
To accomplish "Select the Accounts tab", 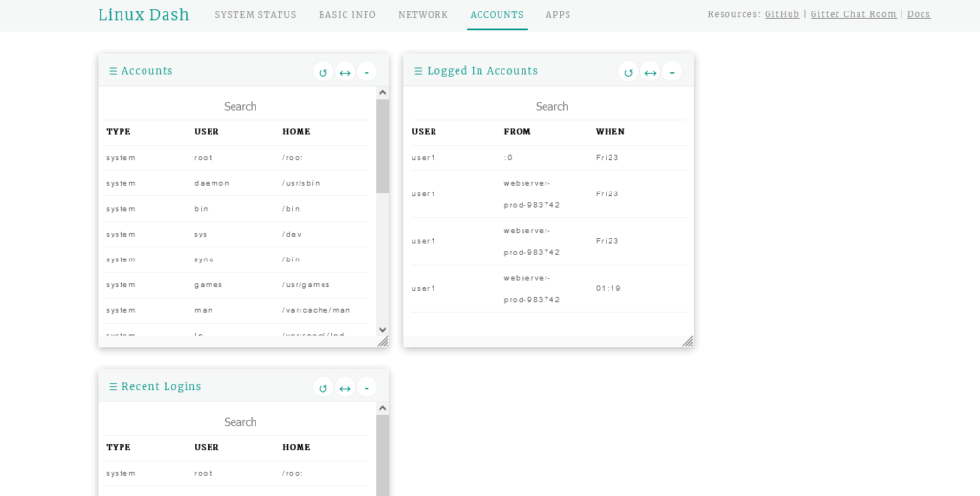I will pos(497,15).
